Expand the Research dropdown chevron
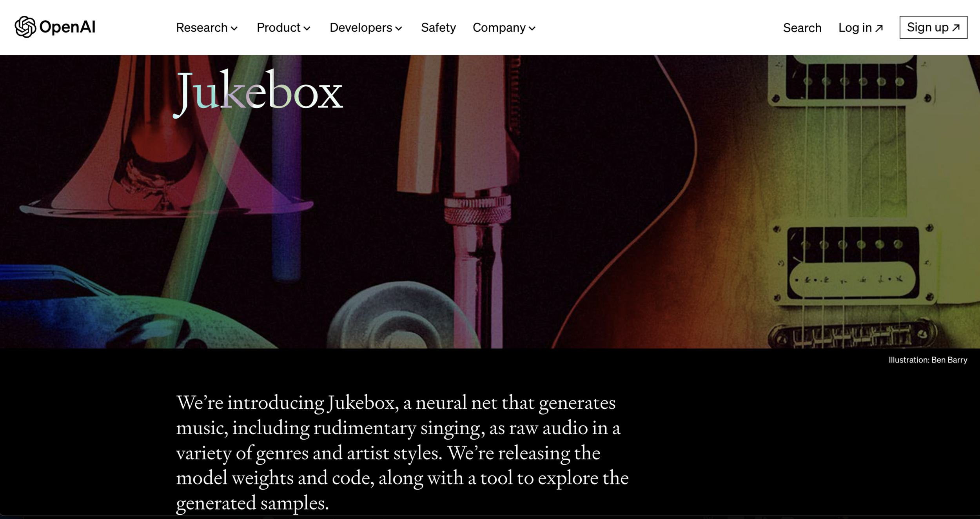Viewport: 980px width, 519px height. click(x=234, y=28)
